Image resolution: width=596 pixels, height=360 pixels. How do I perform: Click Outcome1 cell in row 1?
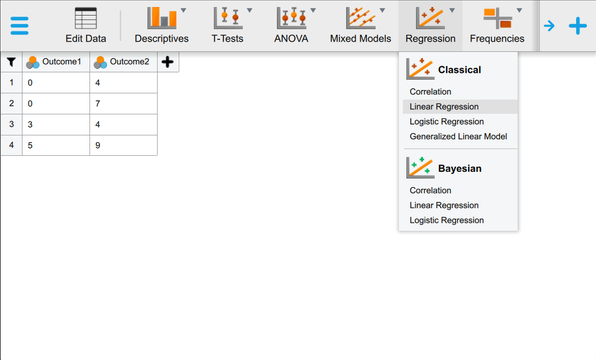(56, 82)
